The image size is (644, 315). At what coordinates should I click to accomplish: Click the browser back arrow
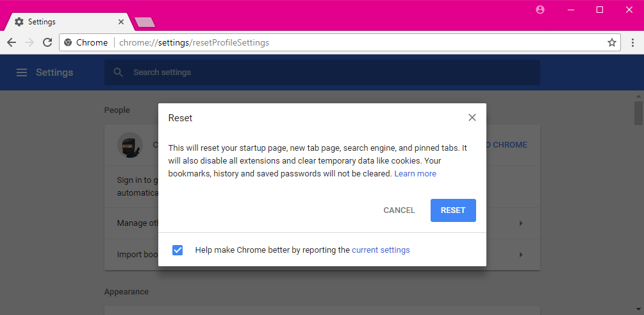pyautogui.click(x=12, y=42)
